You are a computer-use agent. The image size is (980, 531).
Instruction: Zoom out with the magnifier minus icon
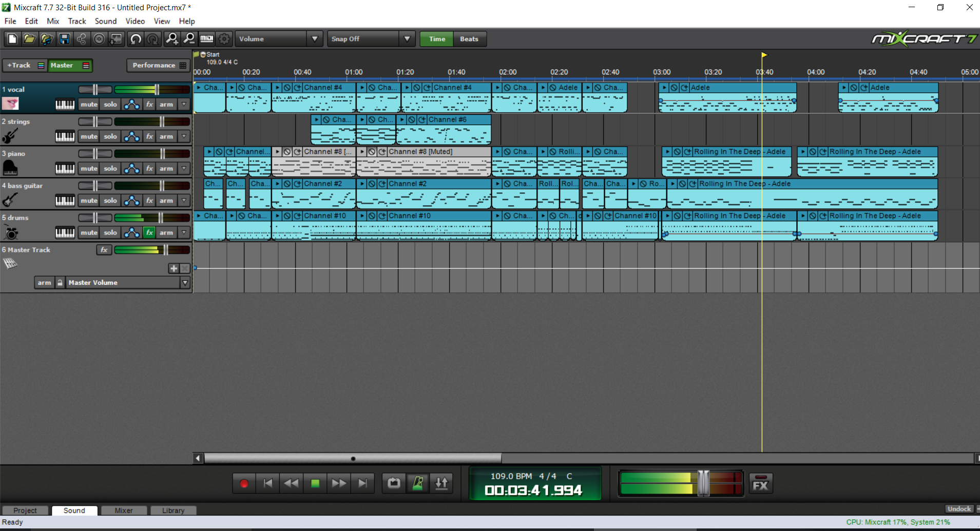tap(189, 39)
